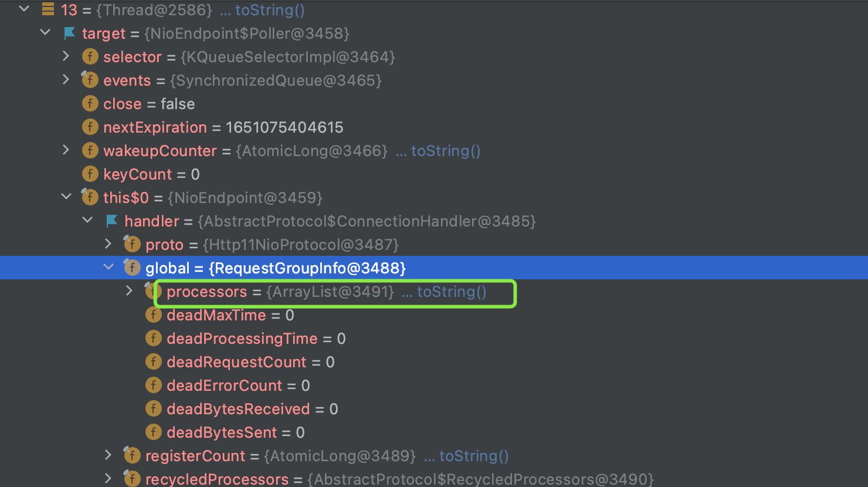Select the deadErrorCount = 0 row

pyautogui.click(x=434, y=385)
